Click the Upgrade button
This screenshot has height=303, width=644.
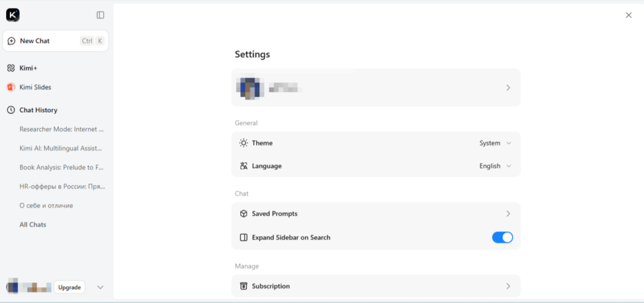point(69,287)
